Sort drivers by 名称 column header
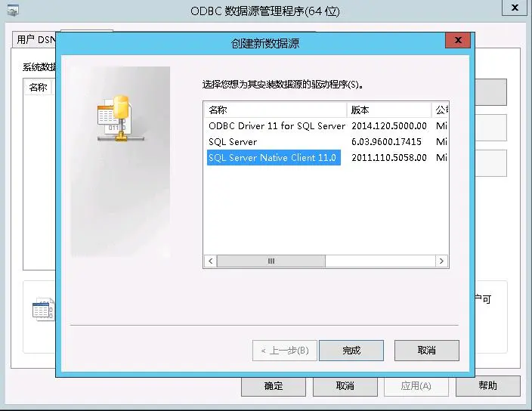Viewport: 532px width, 411px height. (276, 110)
